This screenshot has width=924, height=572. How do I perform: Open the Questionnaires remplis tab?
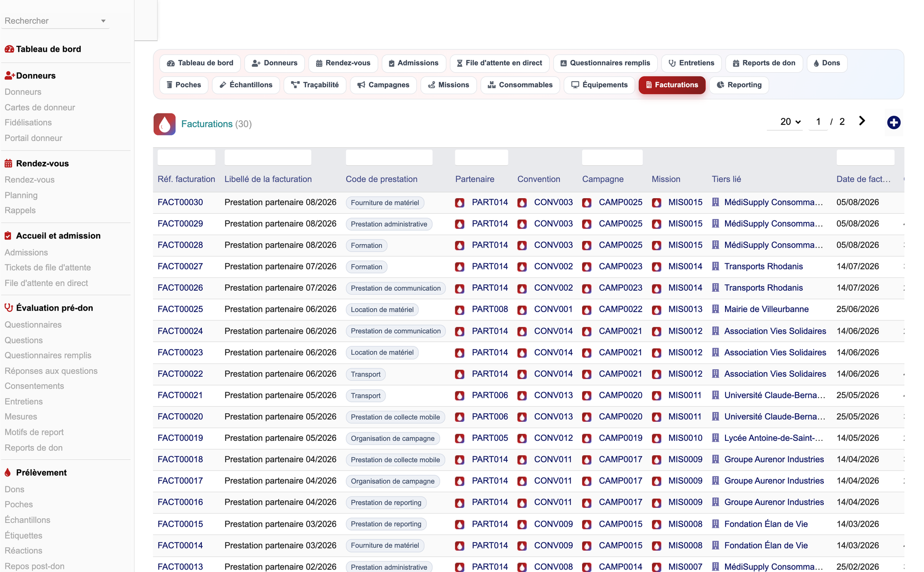click(605, 63)
